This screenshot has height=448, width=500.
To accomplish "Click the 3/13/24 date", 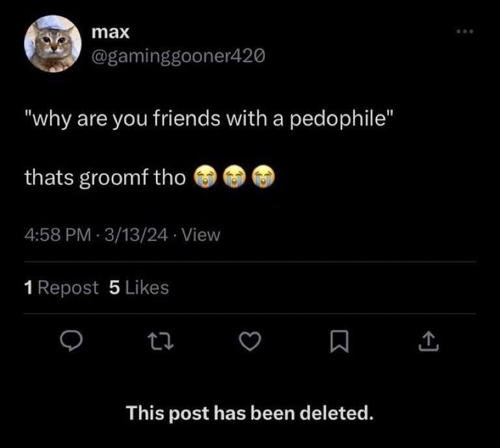I will (x=136, y=235).
